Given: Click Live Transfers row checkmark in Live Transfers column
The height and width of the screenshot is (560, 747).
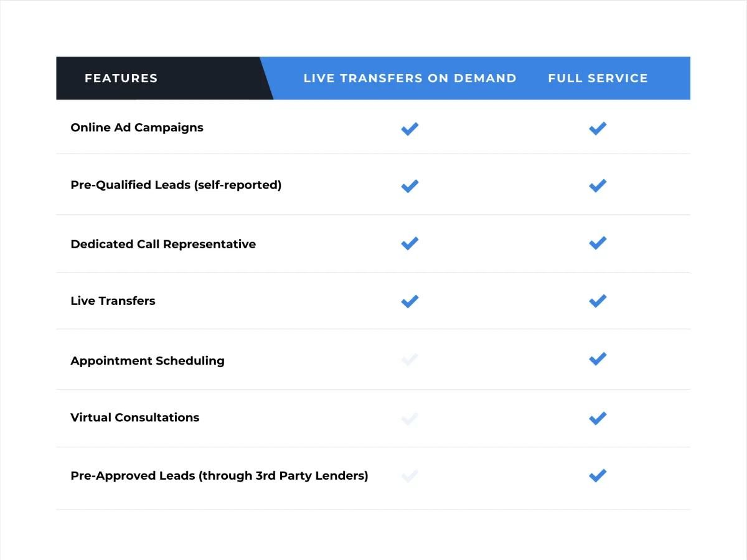Looking at the screenshot, I should click(410, 301).
